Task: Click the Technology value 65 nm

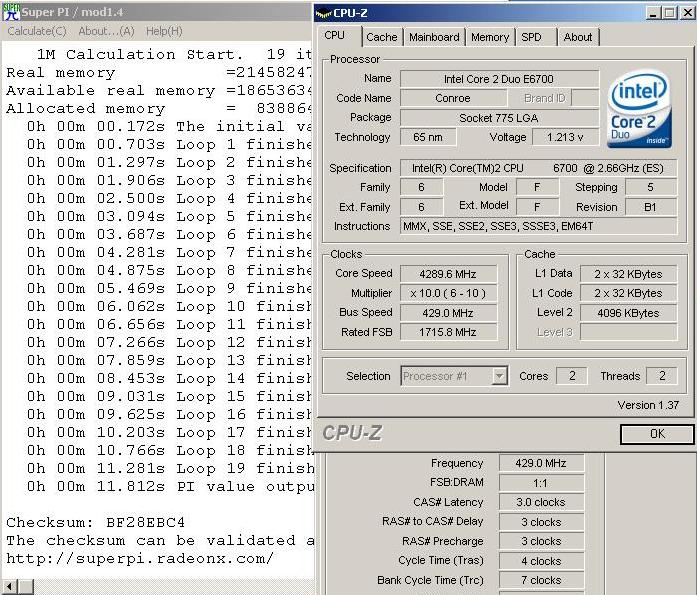Action: coord(428,137)
